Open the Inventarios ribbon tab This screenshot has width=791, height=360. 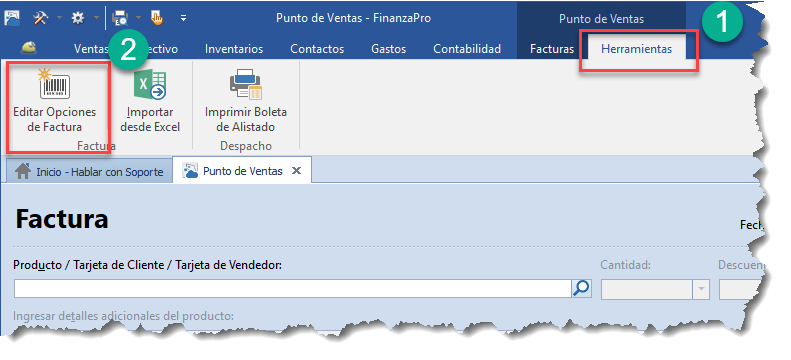point(234,49)
